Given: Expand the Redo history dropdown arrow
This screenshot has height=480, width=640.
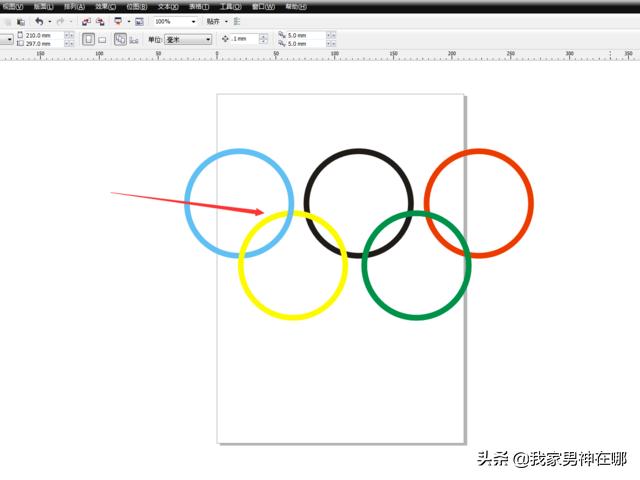Looking at the screenshot, I should (x=71, y=22).
